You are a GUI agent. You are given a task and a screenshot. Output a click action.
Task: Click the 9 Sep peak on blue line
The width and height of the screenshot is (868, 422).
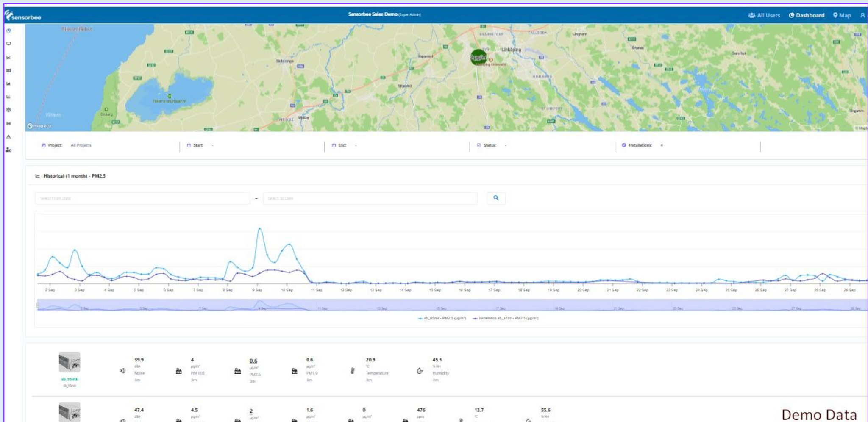click(x=260, y=229)
